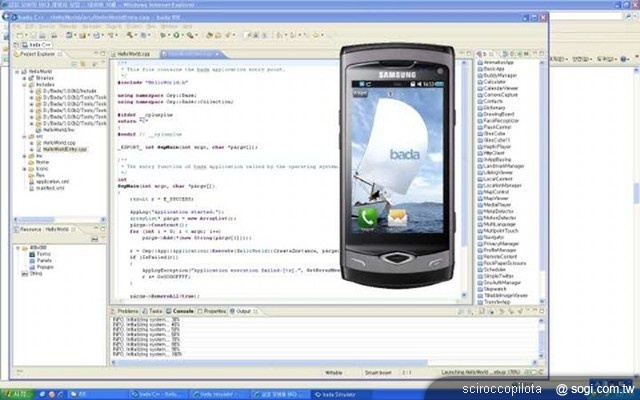The image size is (640, 400).
Task: Switch to the Problems tab
Action: [128, 311]
